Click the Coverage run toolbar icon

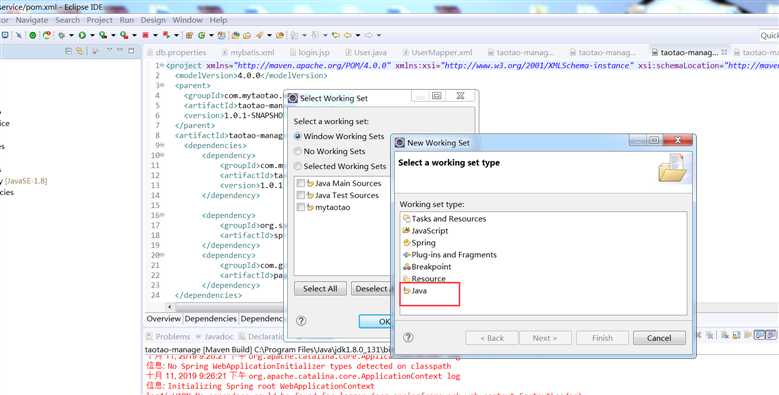103,35
